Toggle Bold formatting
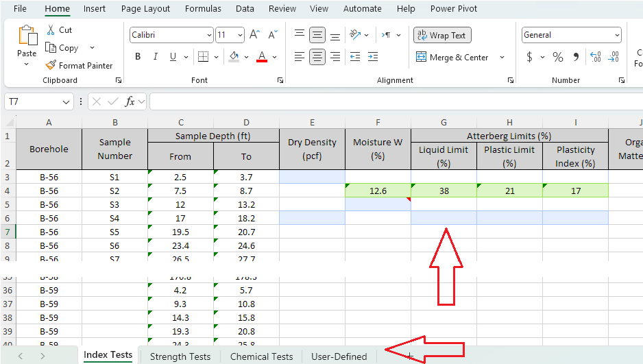Viewport: 643px width, 364px height. click(x=138, y=57)
